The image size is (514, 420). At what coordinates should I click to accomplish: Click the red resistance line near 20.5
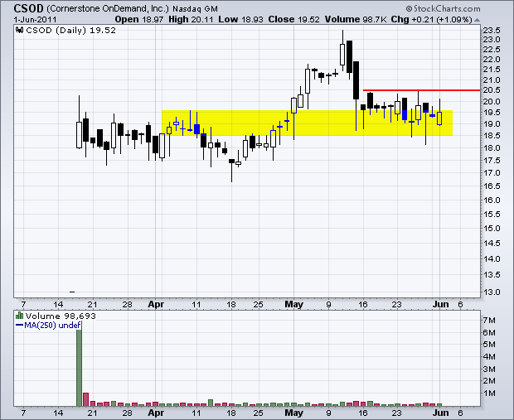point(421,90)
